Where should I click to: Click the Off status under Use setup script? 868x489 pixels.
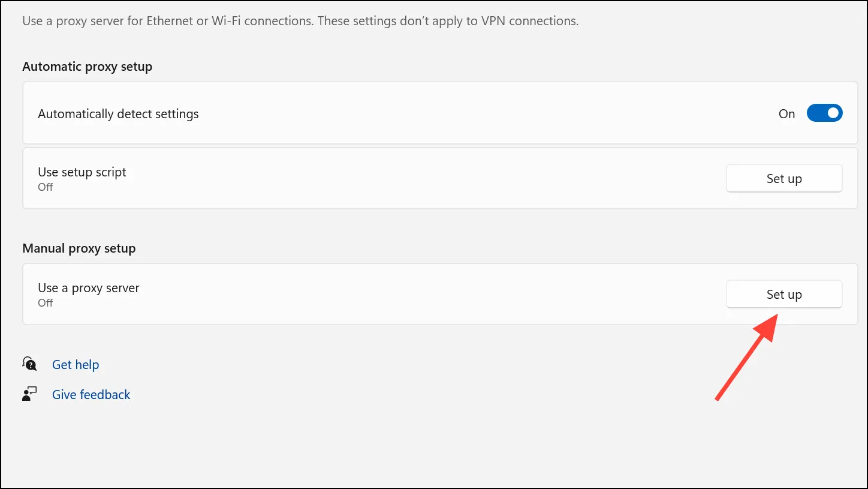tap(46, 187)
